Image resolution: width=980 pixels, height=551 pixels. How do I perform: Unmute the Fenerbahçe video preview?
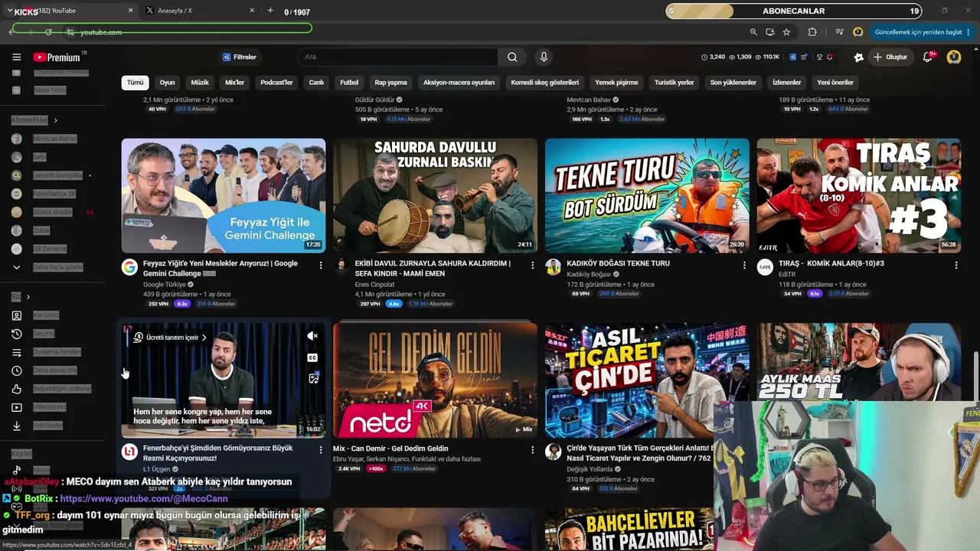312,336
